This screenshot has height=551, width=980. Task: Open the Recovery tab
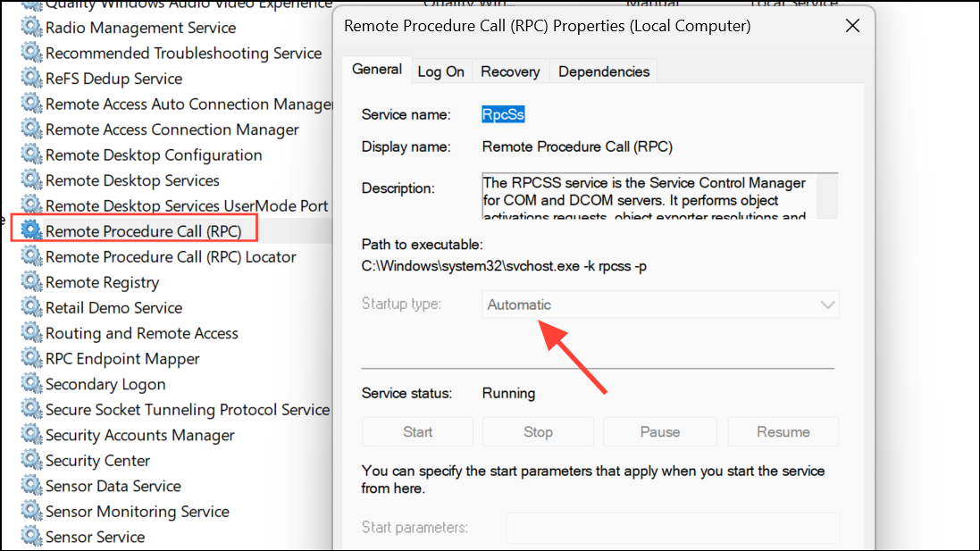coord(510,71)
